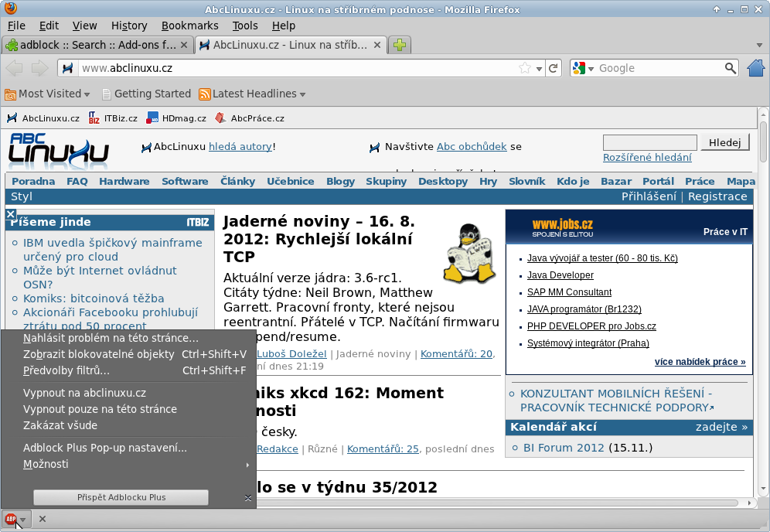Click the page search text field
Viewport: 770px width, 532px height.
[x=649, y=143]
